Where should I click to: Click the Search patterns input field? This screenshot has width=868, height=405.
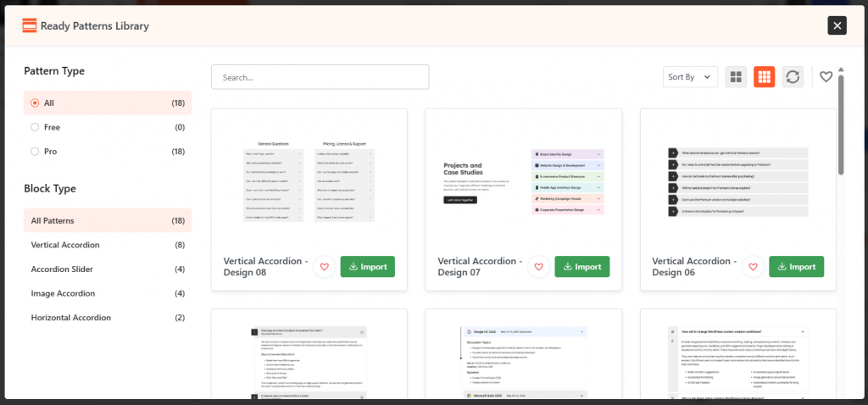coord(320,77)
